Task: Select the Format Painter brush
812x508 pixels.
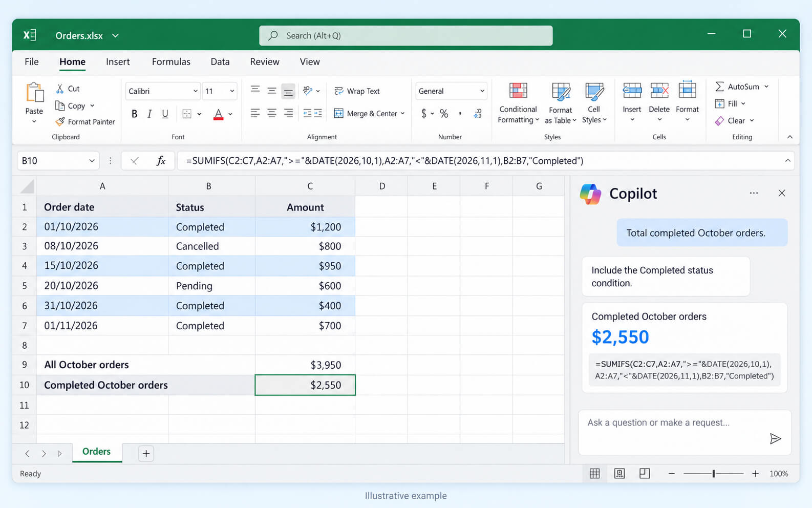Action: click(x=60, y=121)
